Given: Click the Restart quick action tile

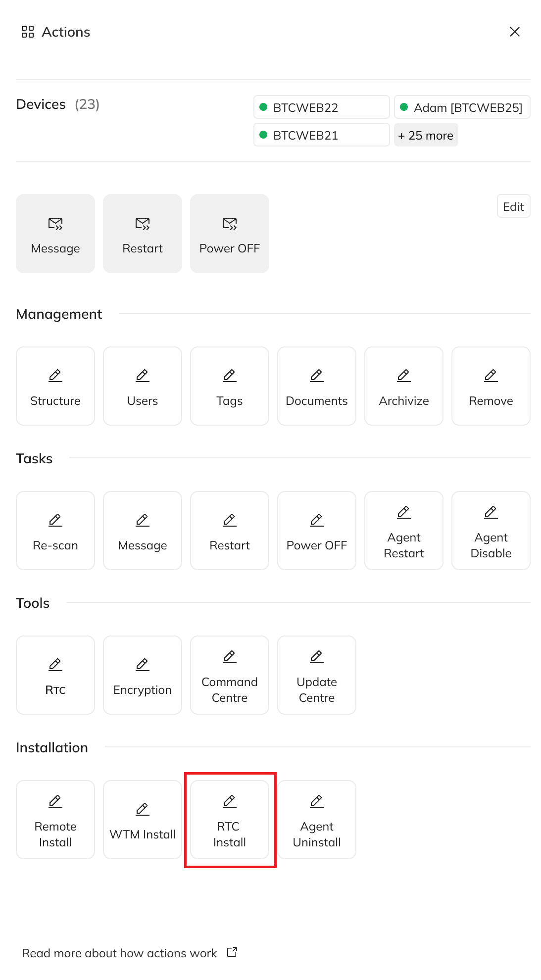Looking at the screenshot, I should point(143,234).
